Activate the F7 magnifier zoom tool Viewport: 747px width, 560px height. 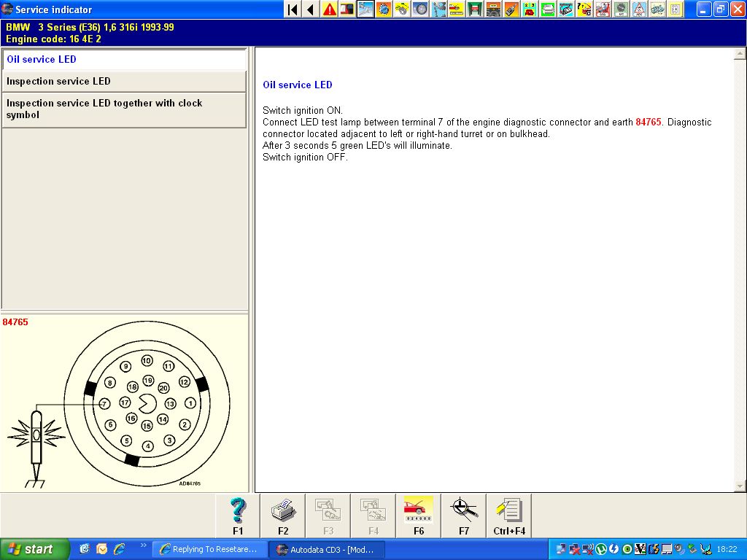tap(464, 516)
